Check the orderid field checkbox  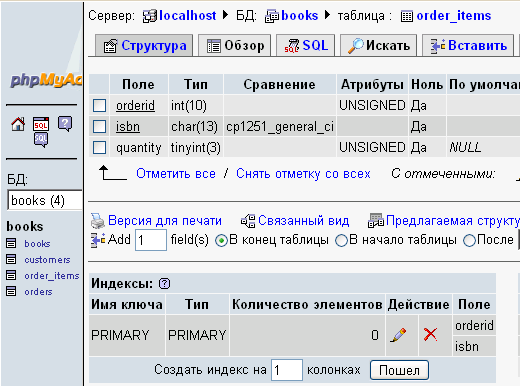pyautogui.click(x=99, y=106)
